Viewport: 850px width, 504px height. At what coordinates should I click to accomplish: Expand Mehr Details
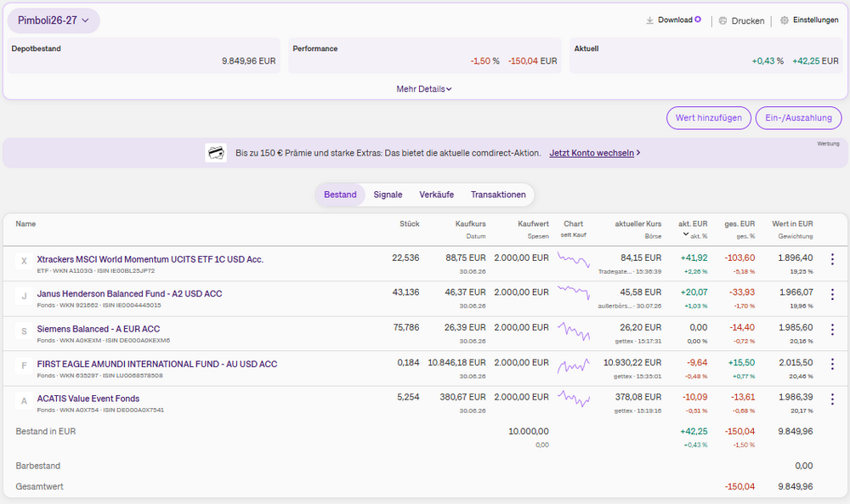423,89
